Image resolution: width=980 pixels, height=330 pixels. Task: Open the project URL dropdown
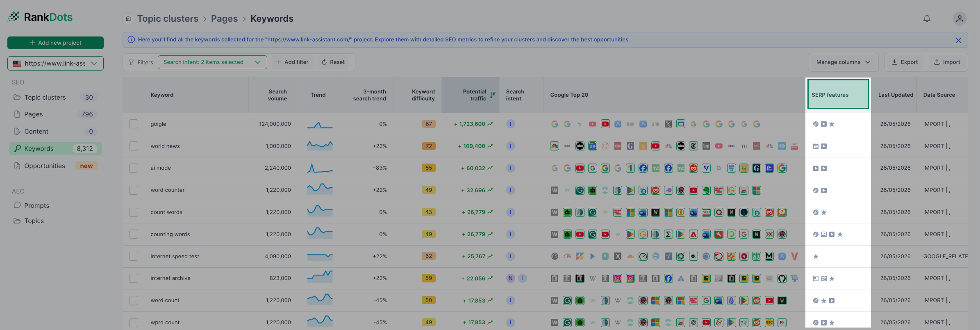pyautogui.click(x=55, y=64)
